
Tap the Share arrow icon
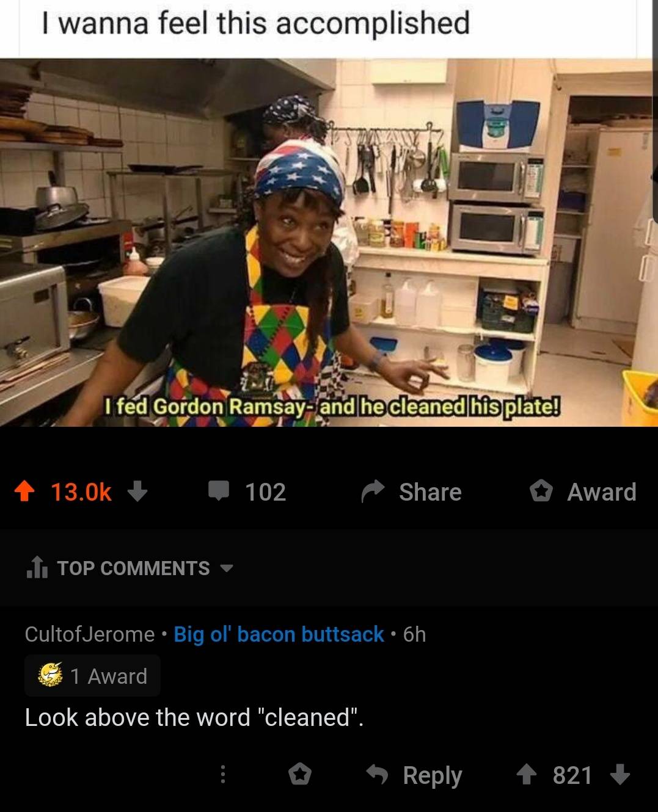[x=373, y=491]
